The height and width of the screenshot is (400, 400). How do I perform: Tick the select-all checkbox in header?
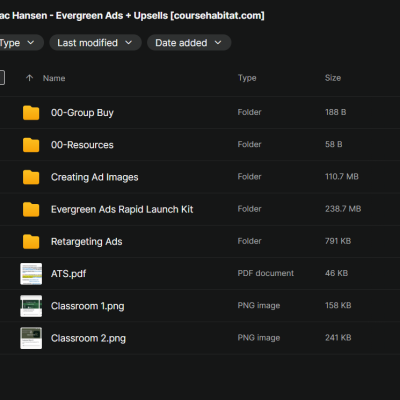(x=2, y=78)
